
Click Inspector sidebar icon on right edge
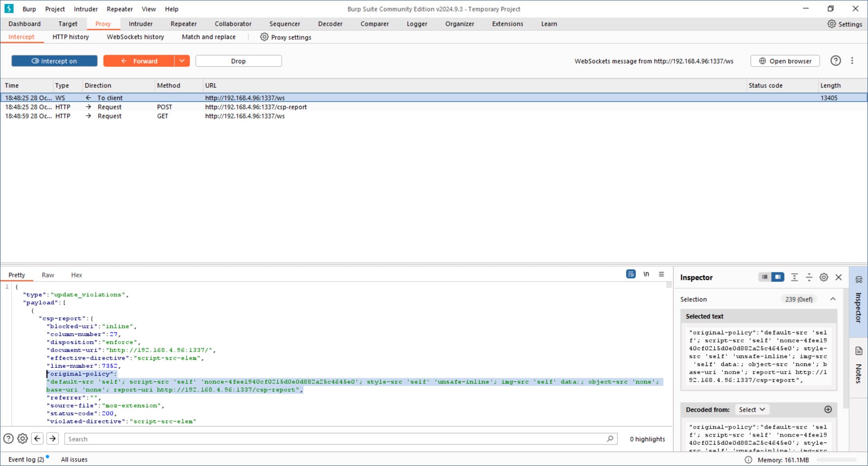859,280
